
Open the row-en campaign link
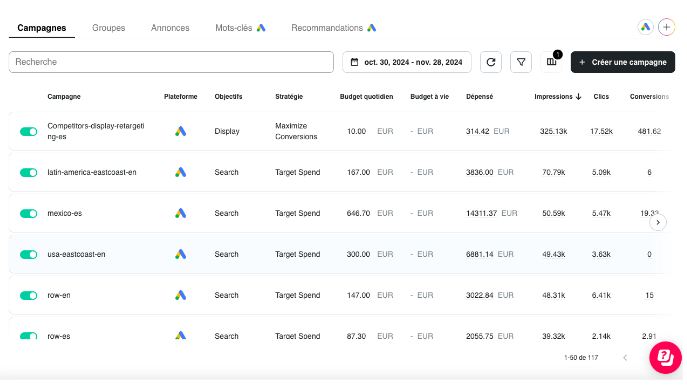(x=59, y=296)
